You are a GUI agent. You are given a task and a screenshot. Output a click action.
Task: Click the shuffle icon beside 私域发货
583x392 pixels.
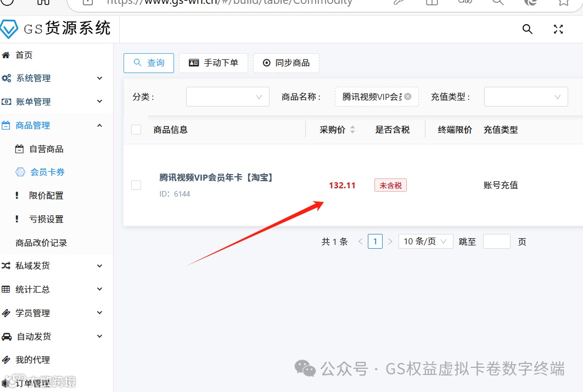[x=6, y=266]
